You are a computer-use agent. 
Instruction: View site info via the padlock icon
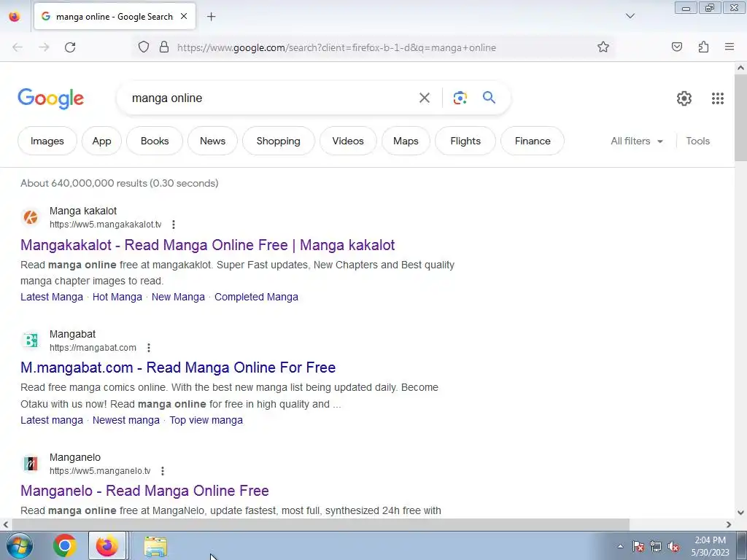click(x=164, y=47)
